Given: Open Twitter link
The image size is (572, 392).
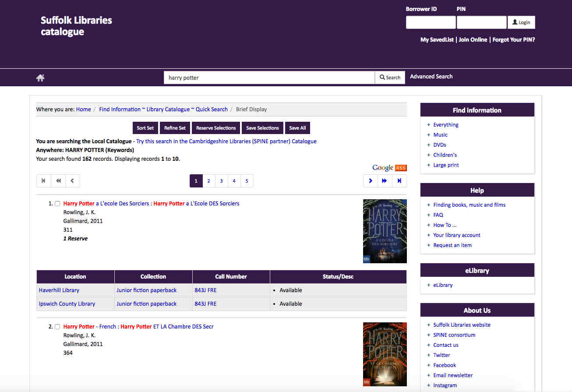Looking at the screenshot, I should pos(441,355).
